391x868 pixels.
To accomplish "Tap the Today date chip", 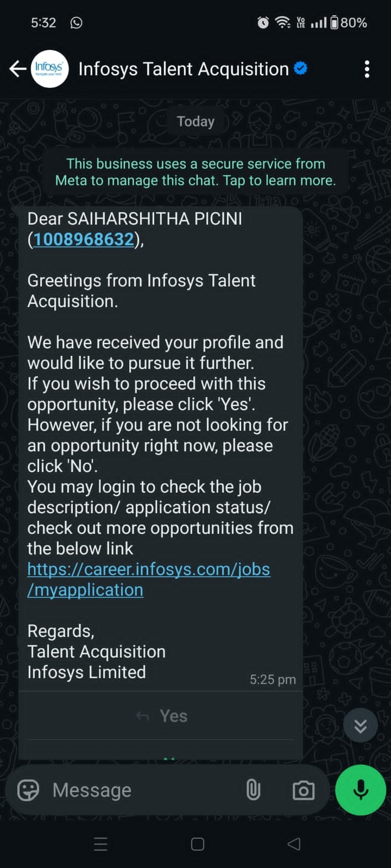I will [195, 122].
